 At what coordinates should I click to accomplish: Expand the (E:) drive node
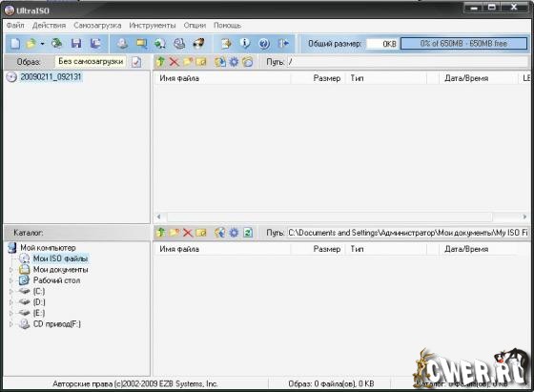coord(11,314)
